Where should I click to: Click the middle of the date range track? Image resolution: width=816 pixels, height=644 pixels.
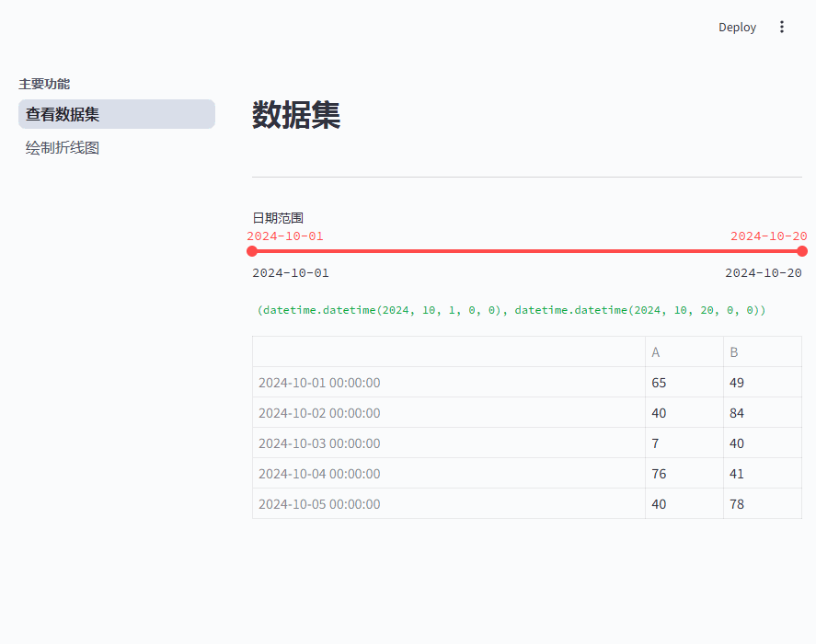(x=527, y=251)
